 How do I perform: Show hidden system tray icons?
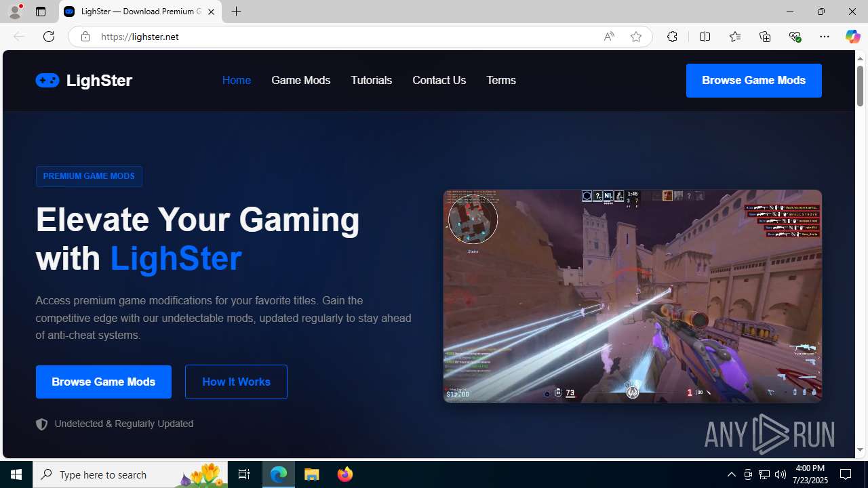click(731, 474)
